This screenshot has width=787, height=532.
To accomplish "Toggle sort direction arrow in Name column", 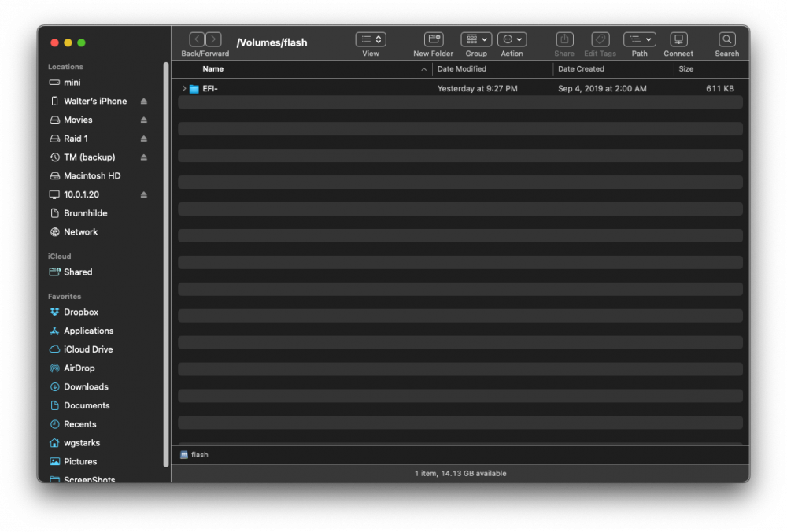I will [x=423, y=69].
